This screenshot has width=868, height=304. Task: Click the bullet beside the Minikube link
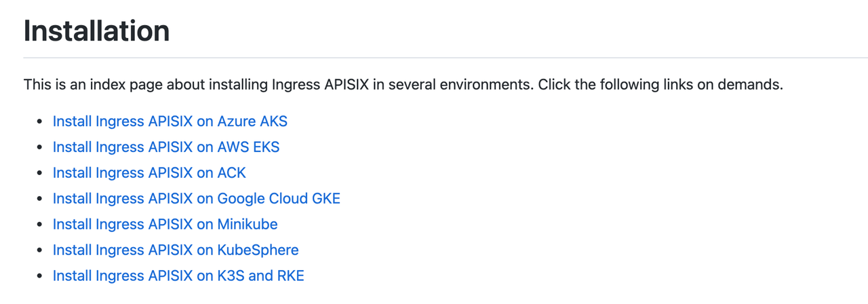click(39, 225)
